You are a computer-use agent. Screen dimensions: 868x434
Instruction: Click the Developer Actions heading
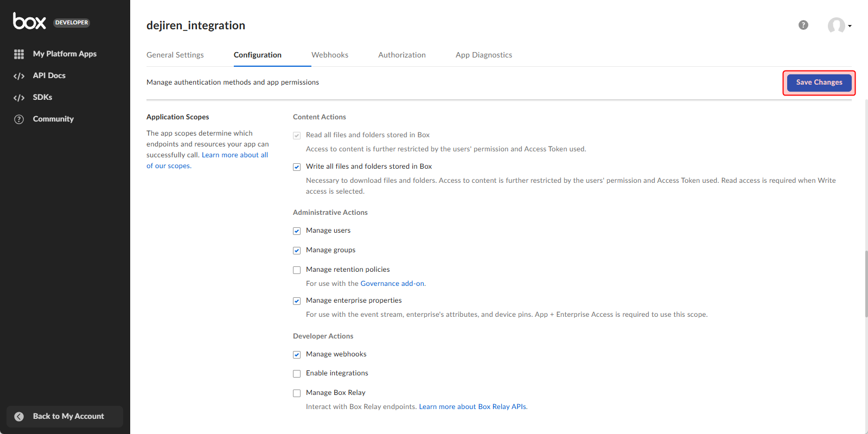pyautogui.click(x=323, y=336)
